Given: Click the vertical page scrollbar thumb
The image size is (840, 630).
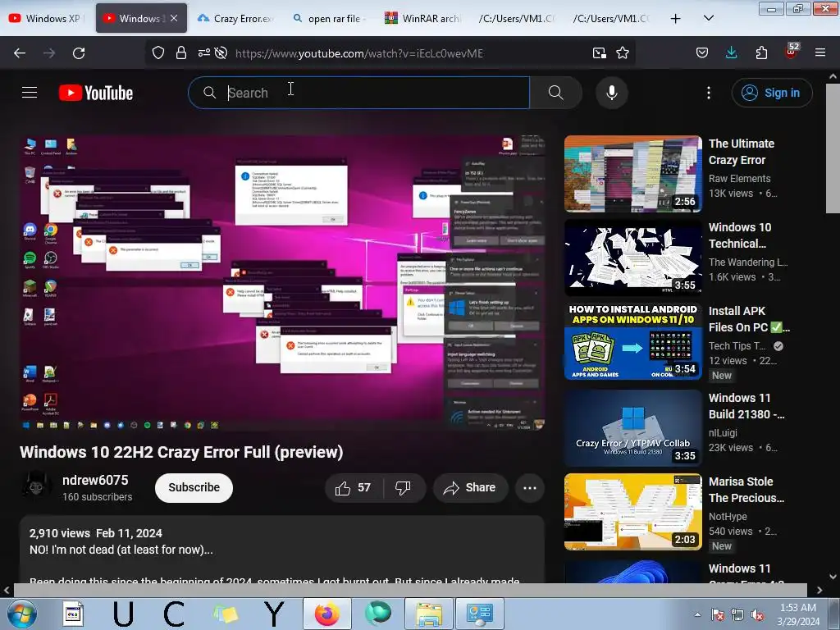Looking at the screenshot, I should tap(833, 149).
